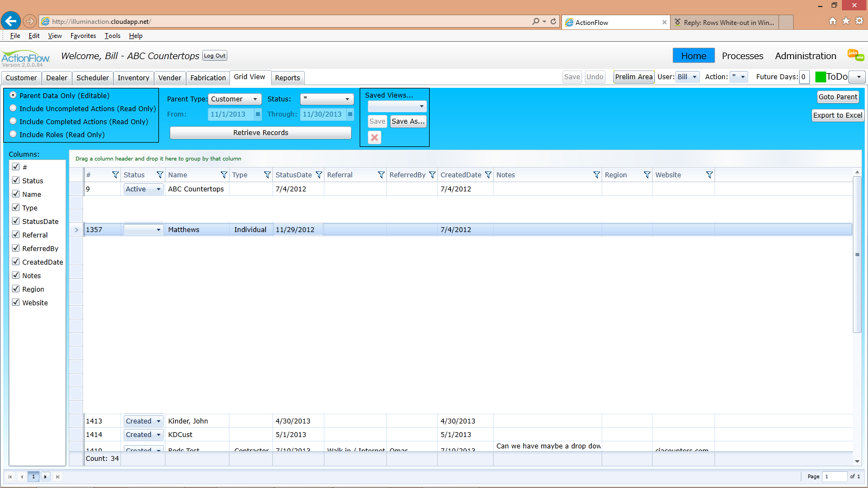The height and width of the screenshot is (488, 868).
Task: Click the green ToDo color indicator
Action: [820, 77]
